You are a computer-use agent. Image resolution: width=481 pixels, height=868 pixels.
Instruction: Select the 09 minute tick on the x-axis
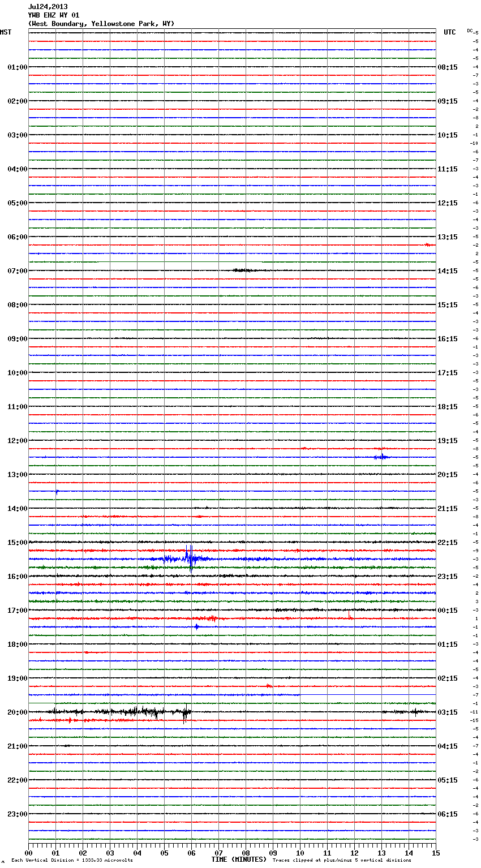coord(273,853)
